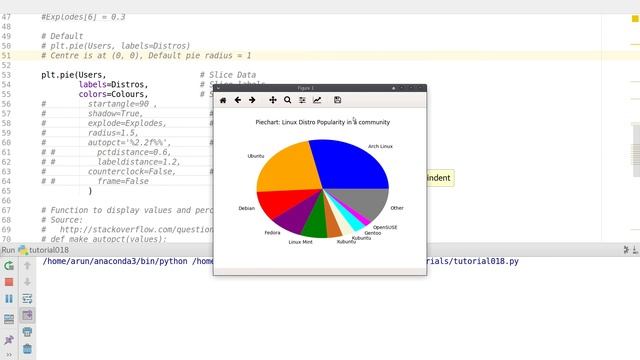Save the figure with floppy disk icon
Image resolution: width=640 pixels, height=360 pixels.
[x=338, y=100]
